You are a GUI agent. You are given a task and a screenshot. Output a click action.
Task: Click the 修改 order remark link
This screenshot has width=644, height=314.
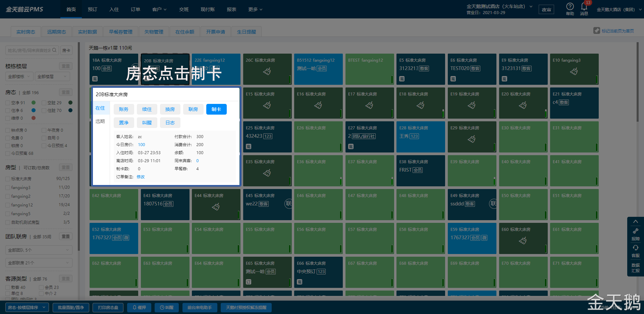coord(141,177)
